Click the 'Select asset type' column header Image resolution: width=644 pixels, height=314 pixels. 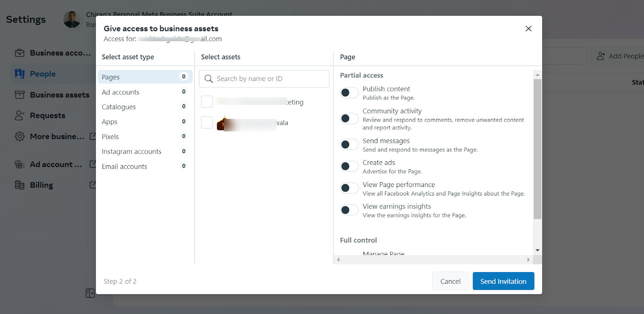(x=128, y=57)
